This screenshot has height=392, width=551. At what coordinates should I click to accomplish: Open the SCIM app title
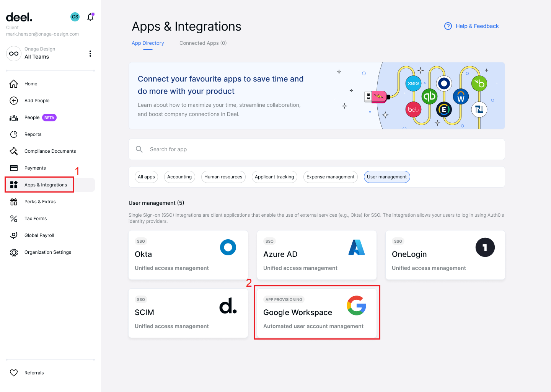tap(145, 312)
